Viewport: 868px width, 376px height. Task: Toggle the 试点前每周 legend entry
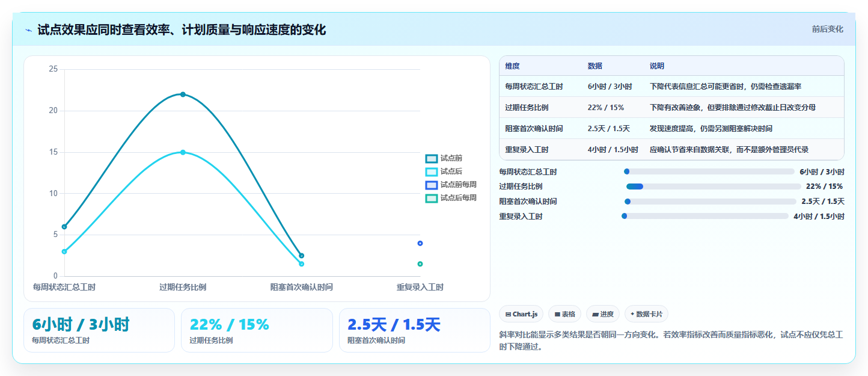(x=451, y=185)
